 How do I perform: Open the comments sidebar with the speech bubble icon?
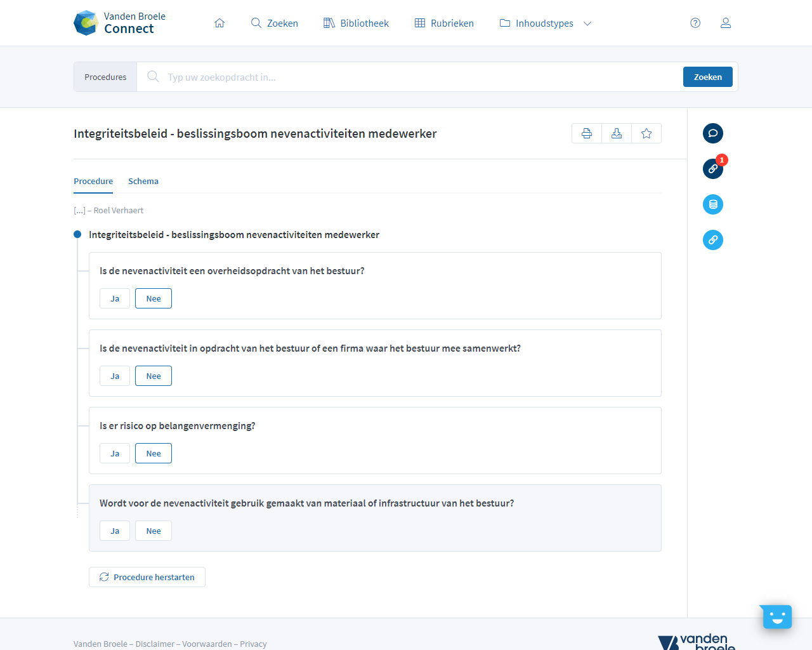(712, 133)
